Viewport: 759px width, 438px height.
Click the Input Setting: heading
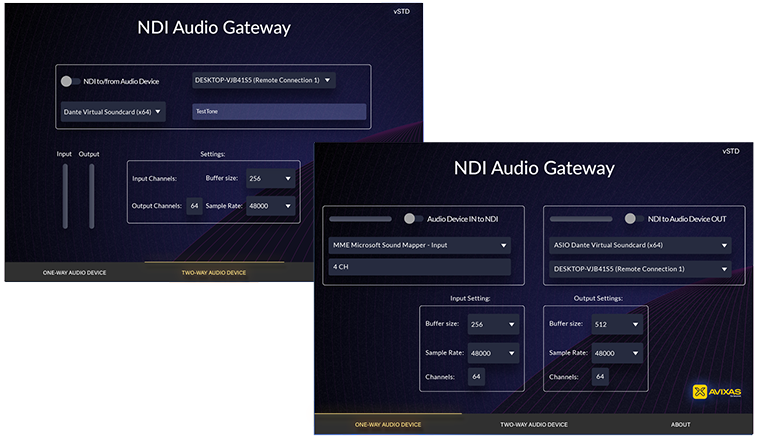[470, 298]
